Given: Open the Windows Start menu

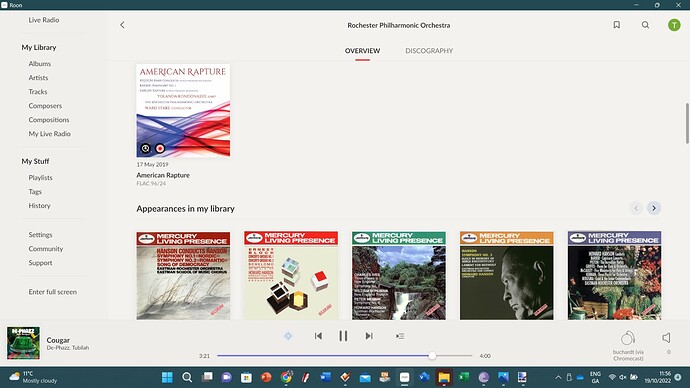Looking at the screenshot, I should click(167, 377).
